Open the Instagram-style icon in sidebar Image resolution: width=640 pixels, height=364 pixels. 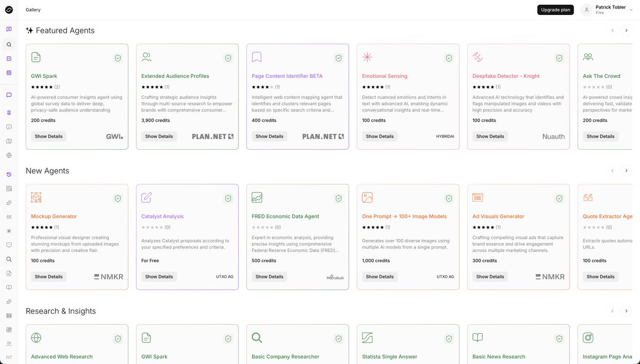coord(9,329)
